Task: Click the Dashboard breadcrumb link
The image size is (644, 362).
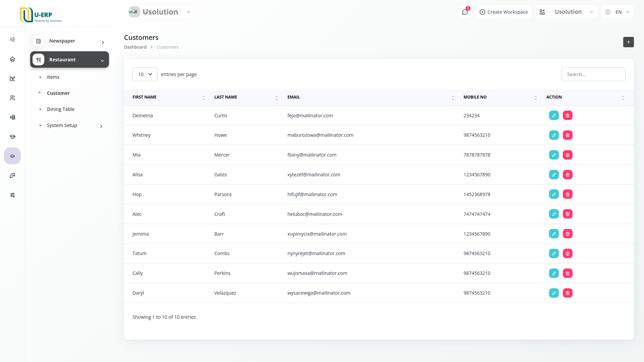Action: click(135, 47)
